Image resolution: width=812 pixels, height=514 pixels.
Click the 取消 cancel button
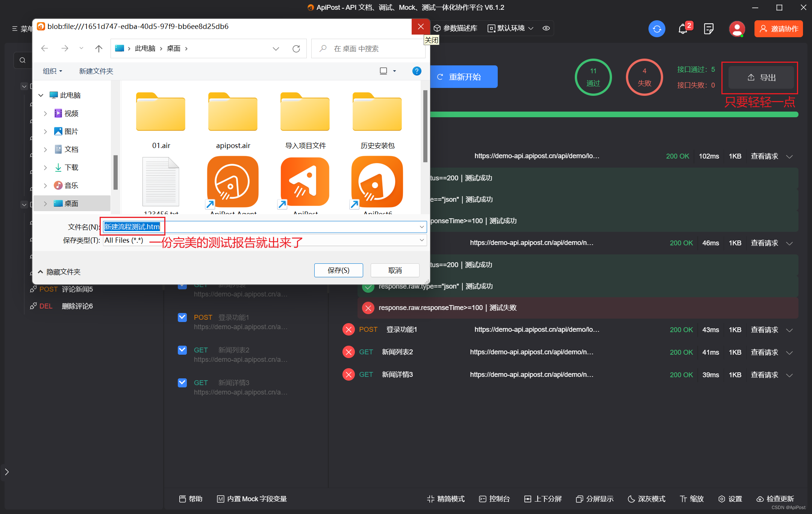(x=395, y=270)
